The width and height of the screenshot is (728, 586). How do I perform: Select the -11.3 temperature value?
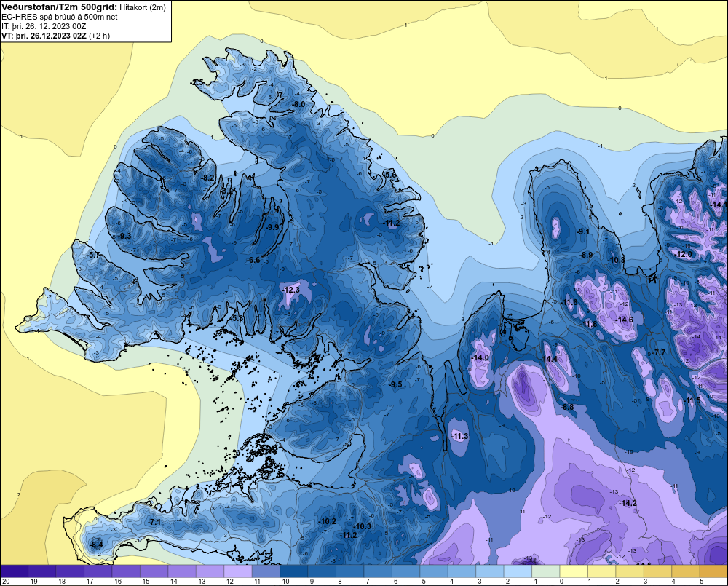[459, 437]
